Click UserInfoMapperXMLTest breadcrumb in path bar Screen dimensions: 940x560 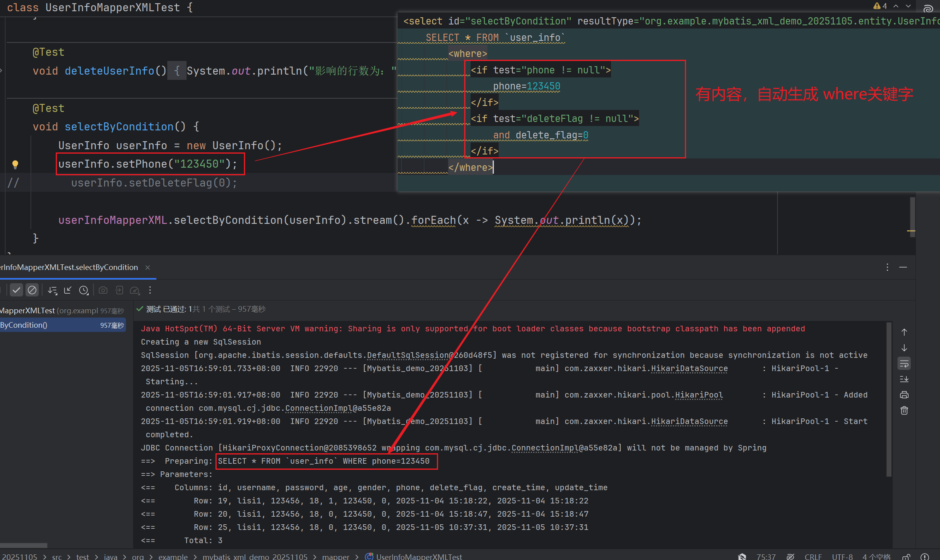coord(418,556)
